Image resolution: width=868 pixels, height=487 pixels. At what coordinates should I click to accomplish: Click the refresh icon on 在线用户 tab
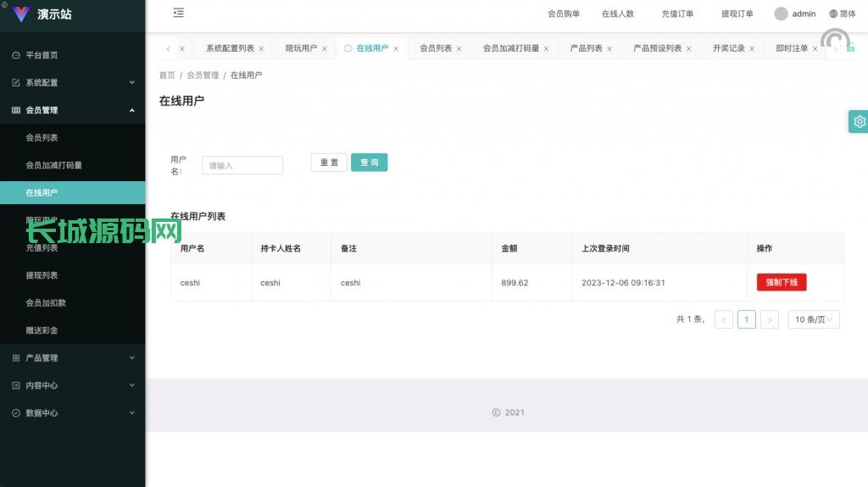coord(348,48)
